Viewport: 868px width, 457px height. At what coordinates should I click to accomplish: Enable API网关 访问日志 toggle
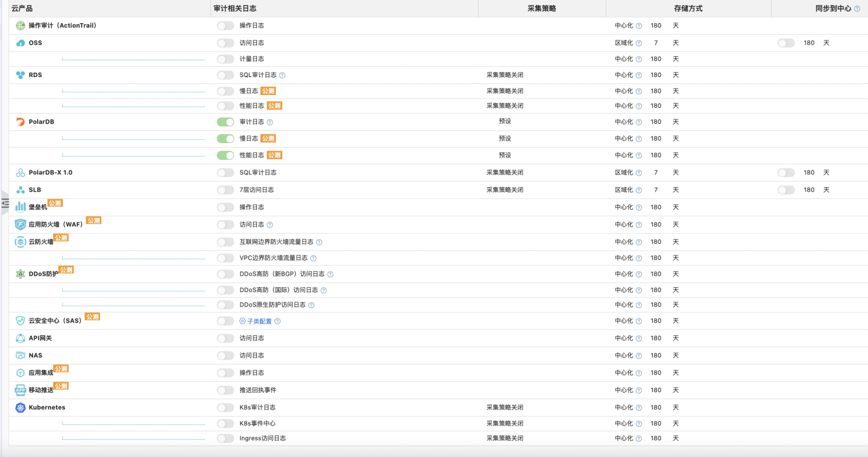225,338
